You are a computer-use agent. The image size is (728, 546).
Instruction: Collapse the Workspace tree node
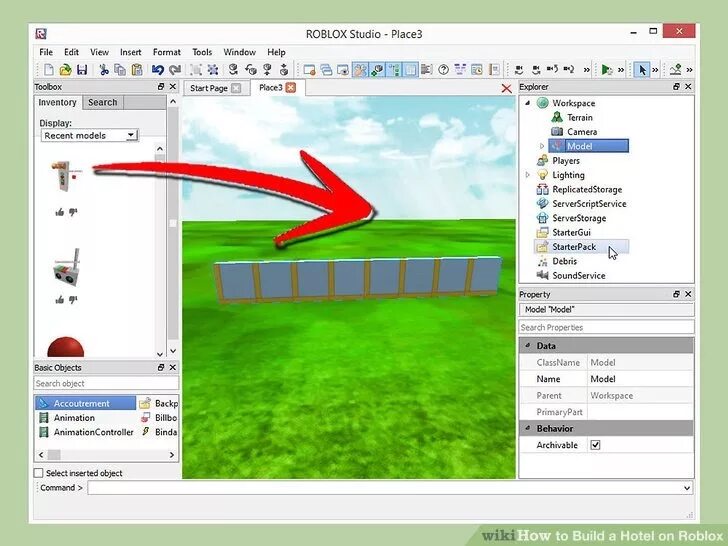[x=527, y=103]
